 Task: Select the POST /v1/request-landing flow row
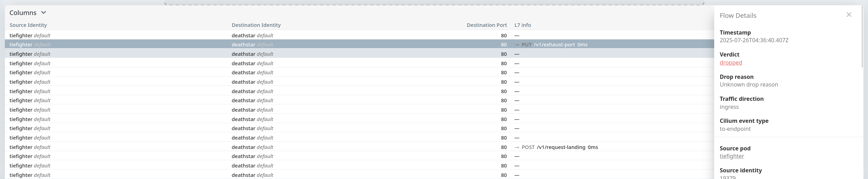click(x=359, y=147)
